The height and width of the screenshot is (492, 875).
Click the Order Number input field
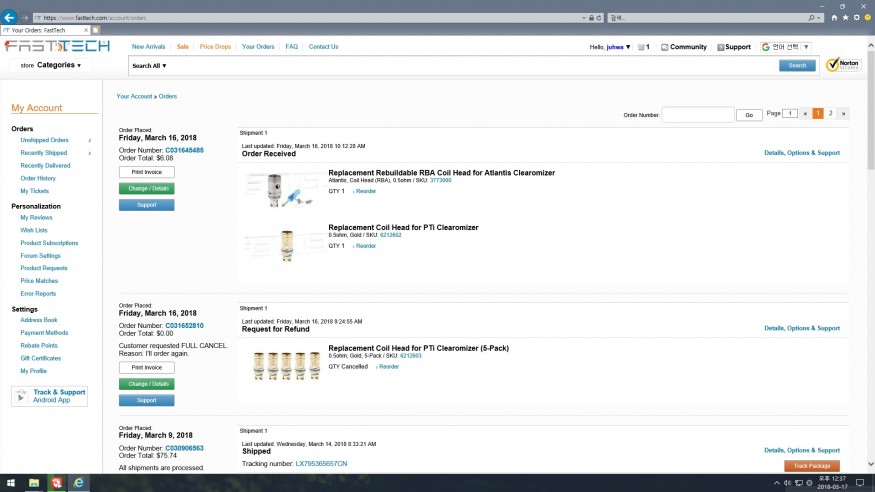[697, 115]
